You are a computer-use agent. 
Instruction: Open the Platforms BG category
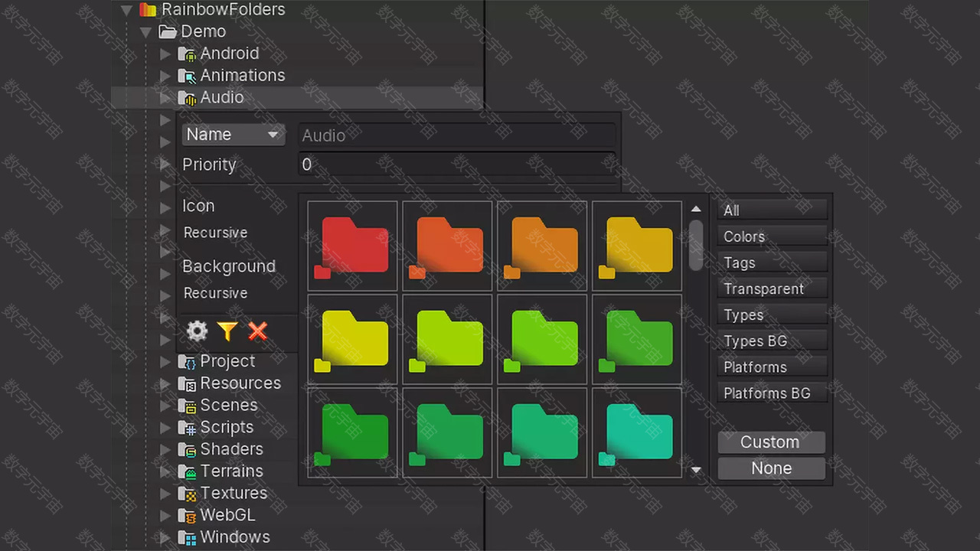[773, 393]
